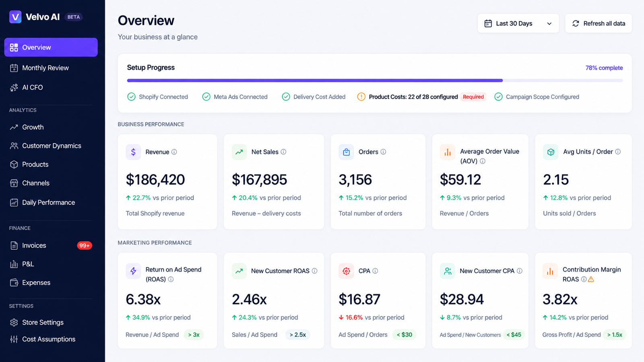Click the Refresh all data button

coord(599,23)
